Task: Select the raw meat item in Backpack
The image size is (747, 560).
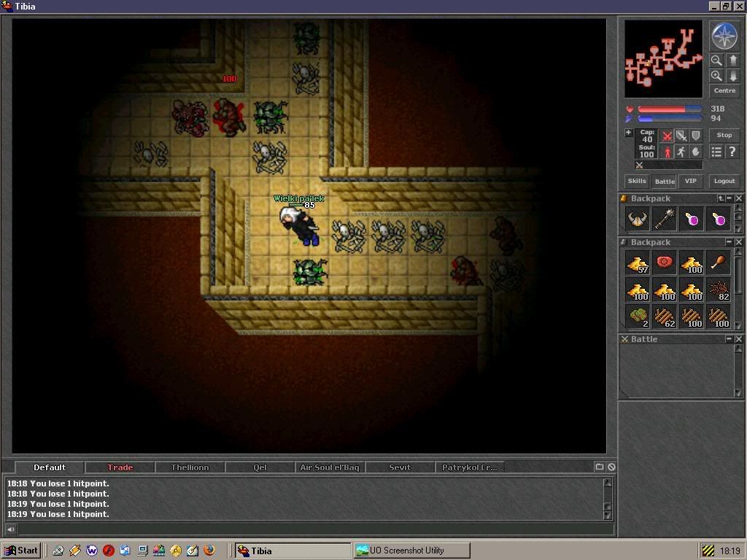Action: [x=665, y=262]
